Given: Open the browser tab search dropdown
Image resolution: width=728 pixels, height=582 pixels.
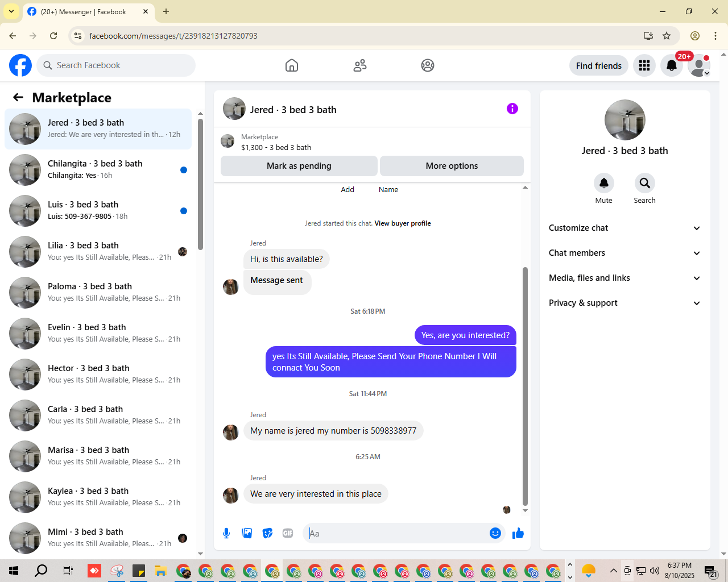Looking at the screenshot, I should tap(11, 11).
